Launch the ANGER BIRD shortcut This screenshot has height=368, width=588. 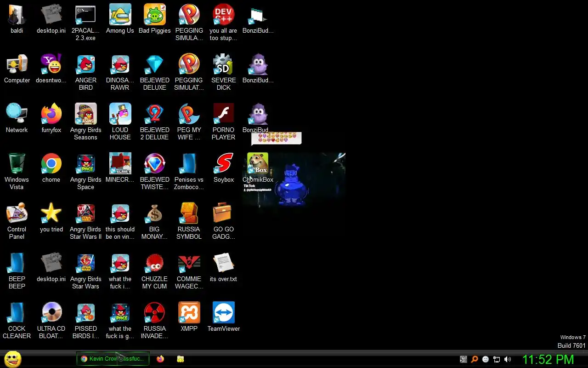click(x=85, y=64)
